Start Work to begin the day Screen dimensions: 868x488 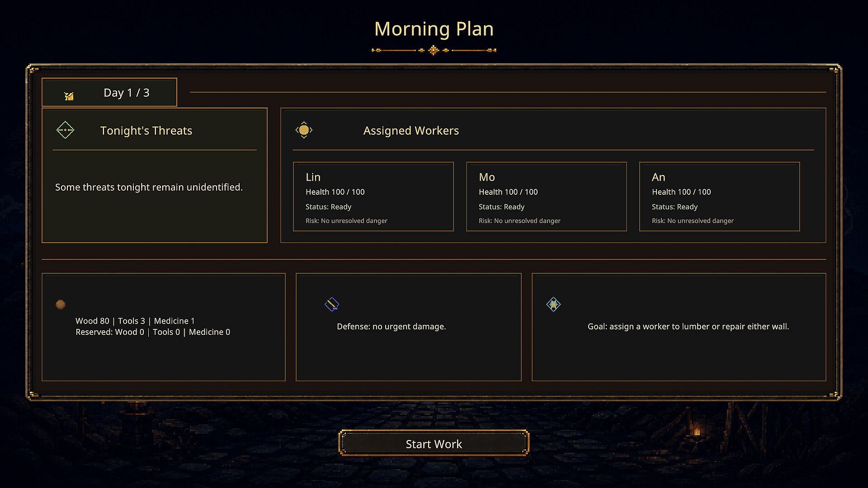click(434, 444)
